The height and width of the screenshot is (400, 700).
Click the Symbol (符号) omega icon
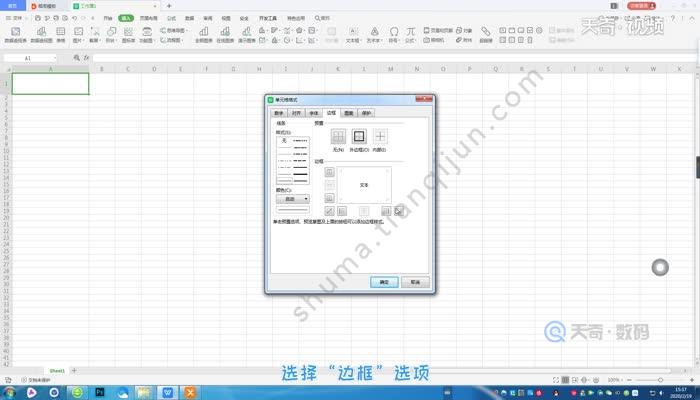[394, 34]
